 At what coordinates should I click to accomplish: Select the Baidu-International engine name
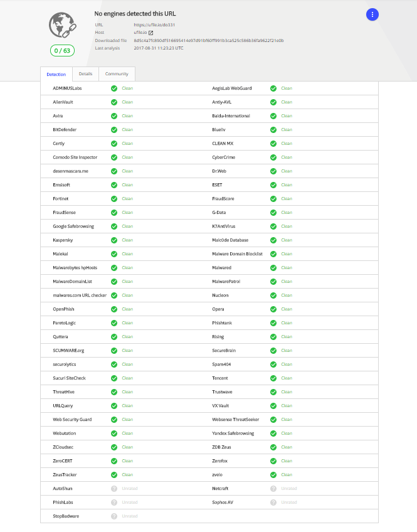click(x=231, y=116)
